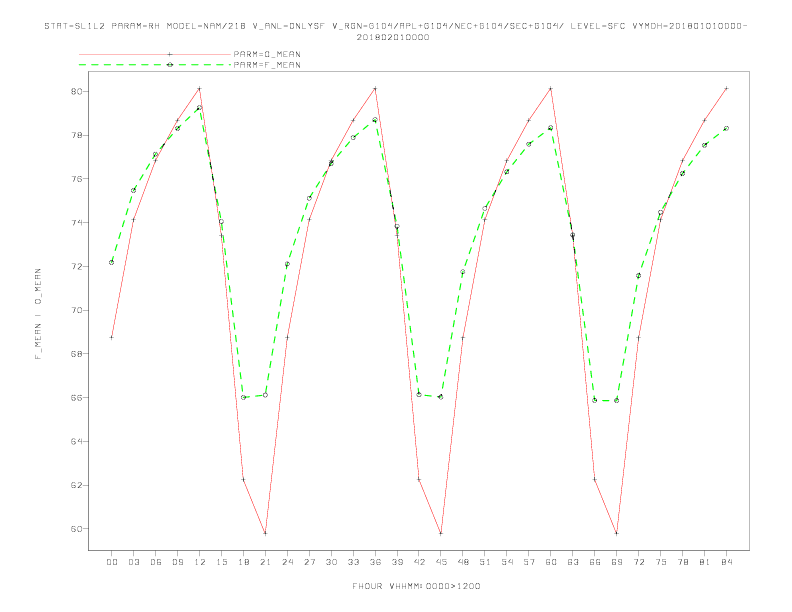Click the x-axis tick label 57
This screenshot has width=792, height=612.
pos(529,562)
